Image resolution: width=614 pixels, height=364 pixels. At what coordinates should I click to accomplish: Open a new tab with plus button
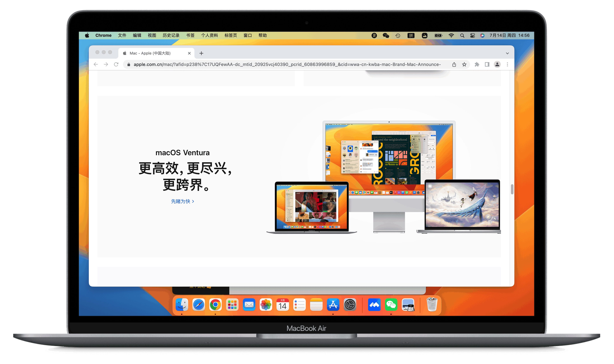click(x=201, y=53)
